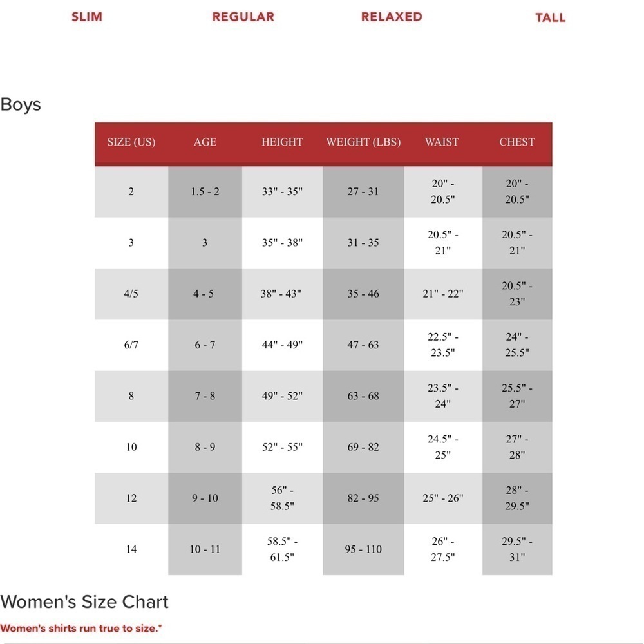The width and height of the screenshot is (644, 644).
Task: Select the age 1.5 - 2 cell
Action: (x=205, y=192)
